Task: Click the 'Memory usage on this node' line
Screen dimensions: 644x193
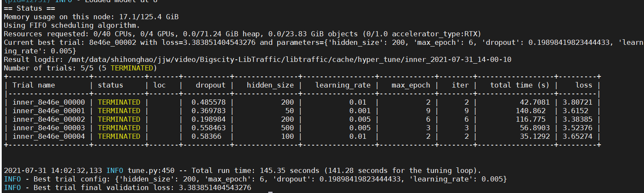Action: coord(91,18)
